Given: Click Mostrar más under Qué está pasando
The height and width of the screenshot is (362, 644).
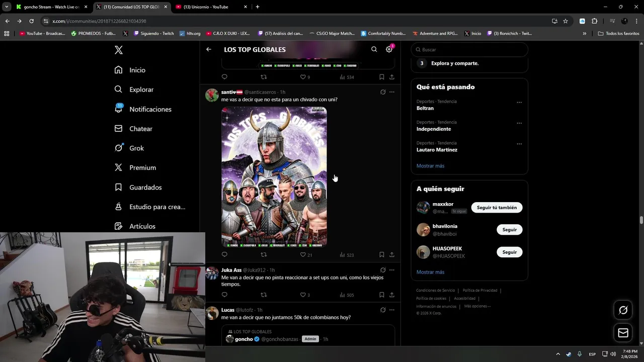Looking at the screenshot, I should pyautogui.click(x=430, y=166).
